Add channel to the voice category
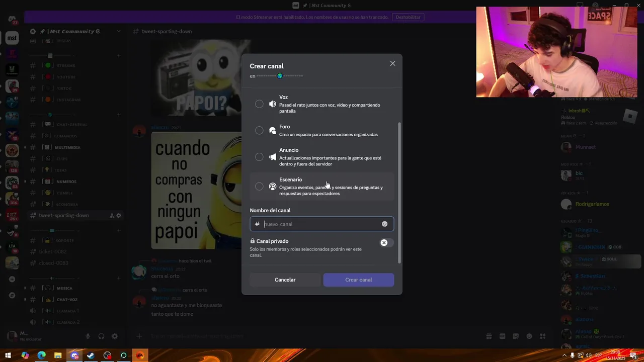This screenshot has width=644, height=362. pos(119,278)
